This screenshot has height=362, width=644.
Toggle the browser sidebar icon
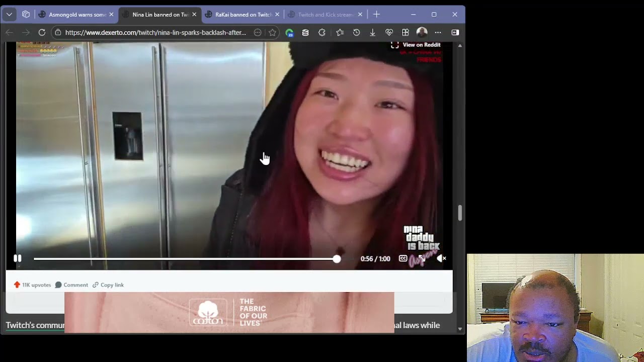point(455,32)
